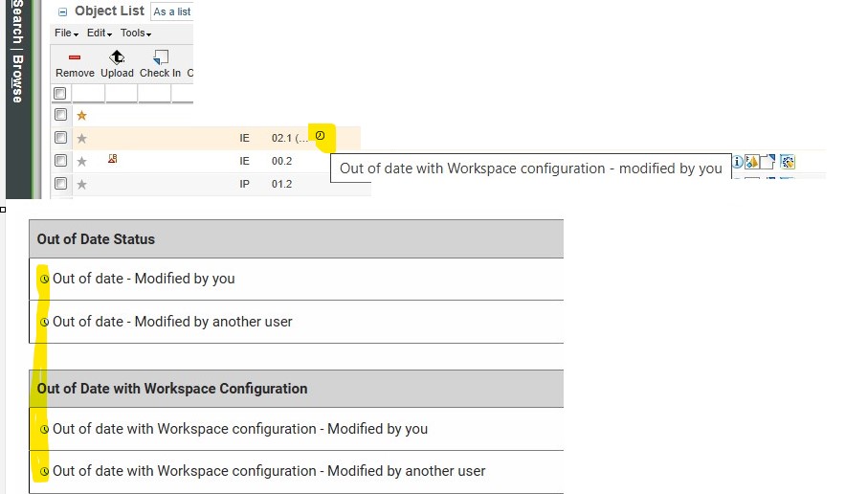868x494 pixels.
Task: Open the Tools dropdown menu
Action: 136,34
